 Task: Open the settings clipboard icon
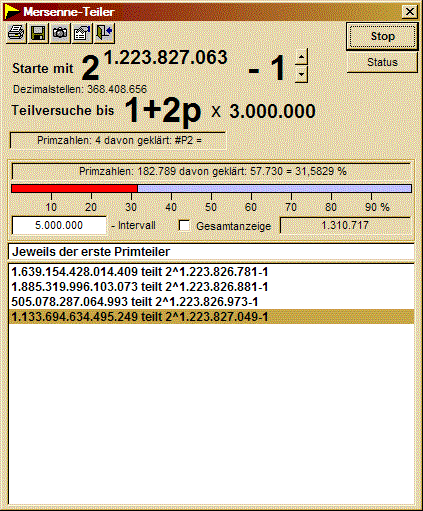tap(82, 33)
